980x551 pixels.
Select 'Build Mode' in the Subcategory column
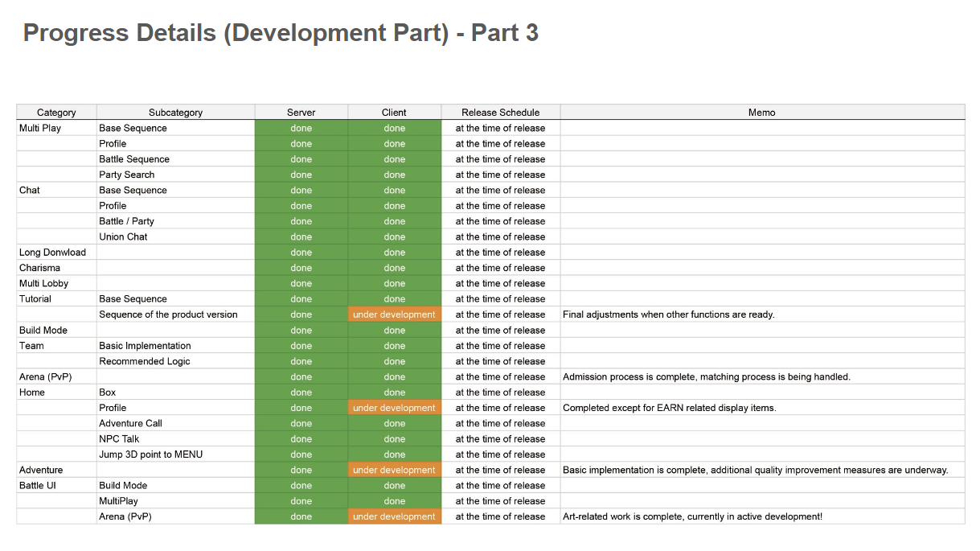(175, 486)
